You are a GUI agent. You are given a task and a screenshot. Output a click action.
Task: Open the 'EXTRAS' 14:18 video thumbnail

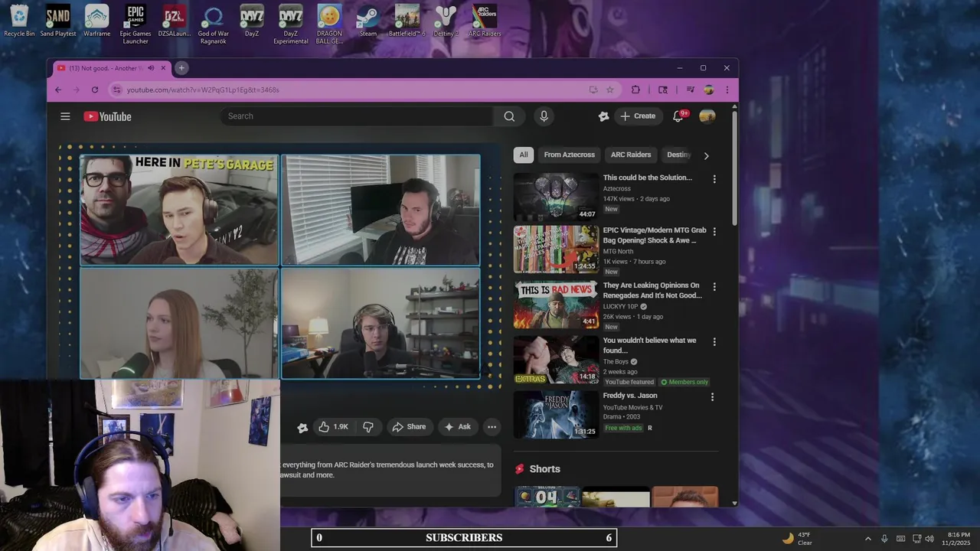pyautogui.click(x=556, y=360)
